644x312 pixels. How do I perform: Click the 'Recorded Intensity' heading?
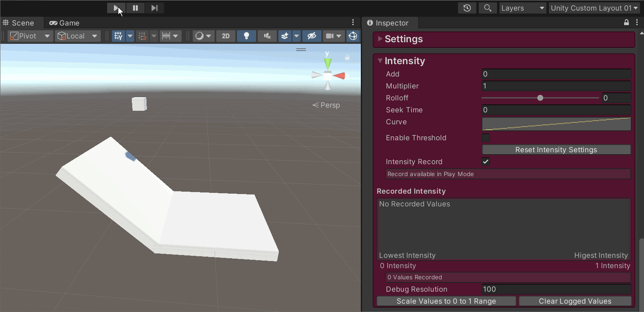411,191
